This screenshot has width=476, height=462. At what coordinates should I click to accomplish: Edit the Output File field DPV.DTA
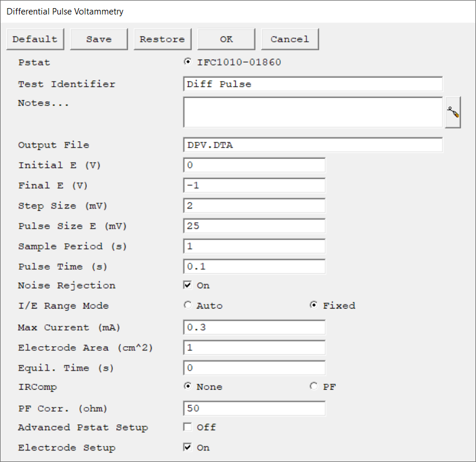(x=313, y=145)
